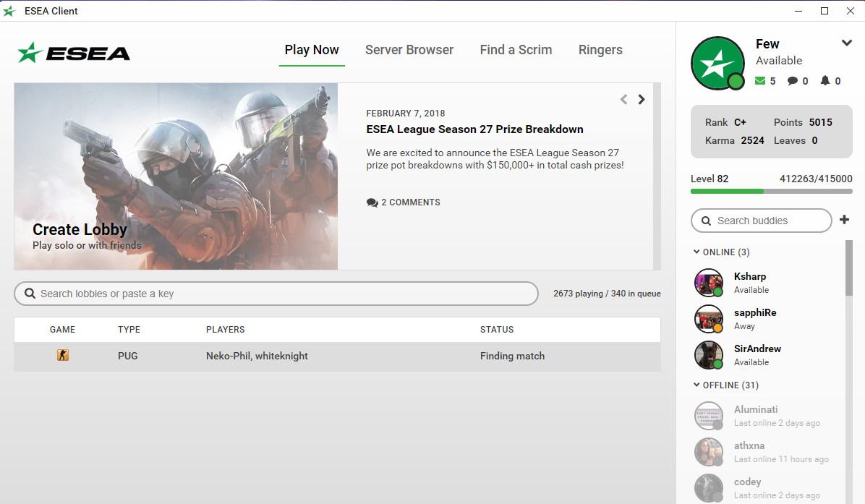Click SirAndrew's buddy avatar

708,355
